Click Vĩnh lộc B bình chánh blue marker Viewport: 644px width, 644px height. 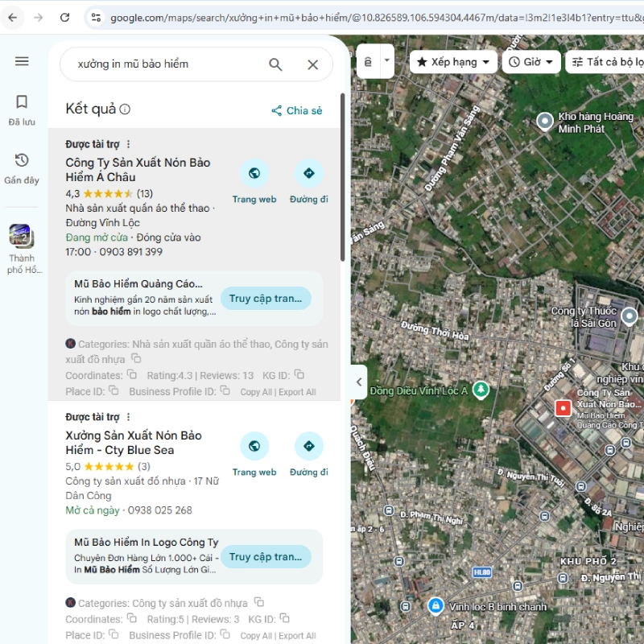(x=436, y=606)
